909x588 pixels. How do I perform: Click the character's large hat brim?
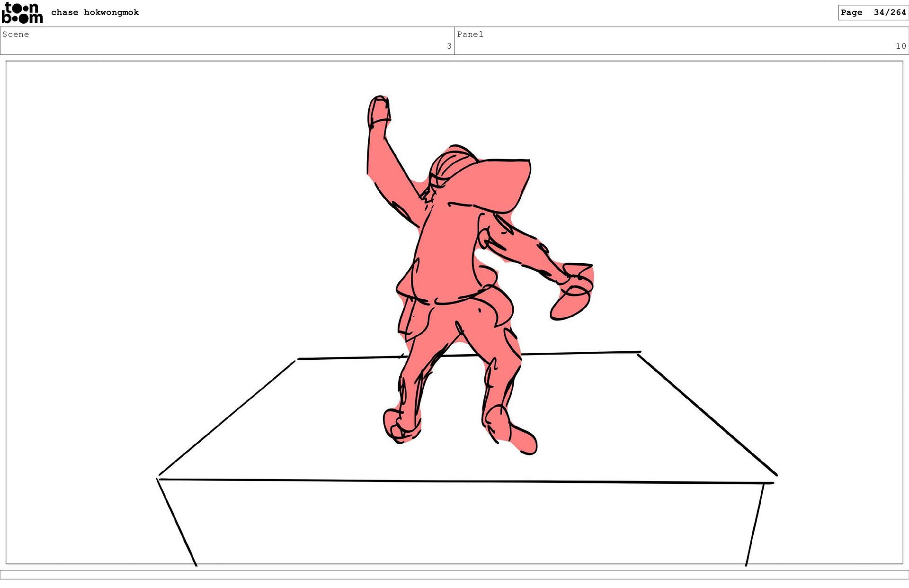497,185
